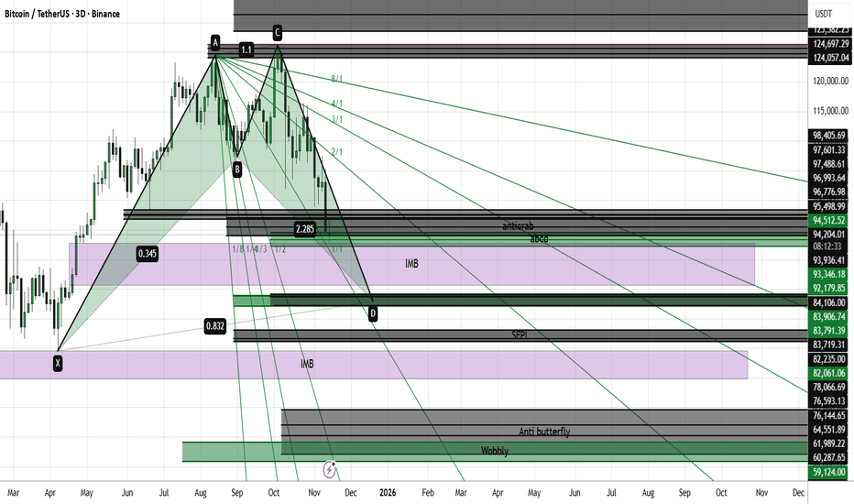Click the lightning bolt event icon
Screen dimensions: 854x504
point(330,469)
